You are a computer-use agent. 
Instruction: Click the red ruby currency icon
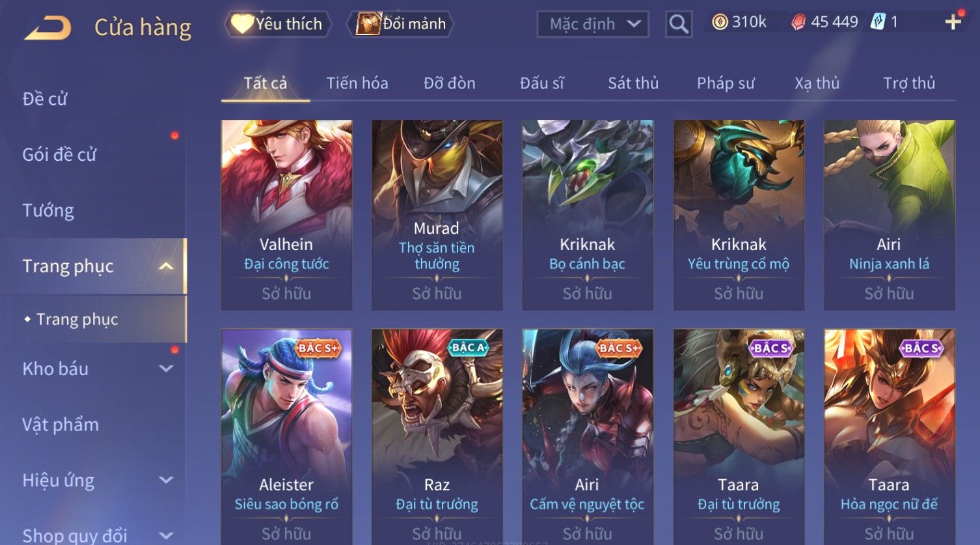(x=798, y=23)
